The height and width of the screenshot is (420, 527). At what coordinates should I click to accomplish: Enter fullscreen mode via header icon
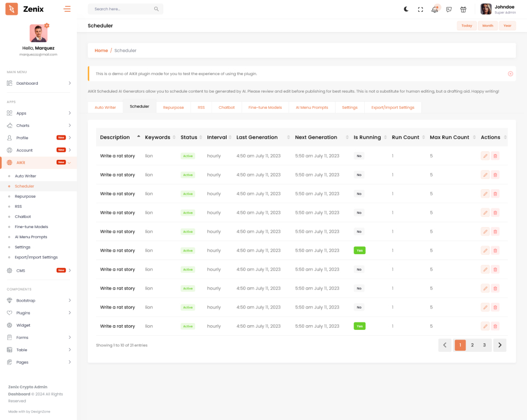[x=420, y=9]
